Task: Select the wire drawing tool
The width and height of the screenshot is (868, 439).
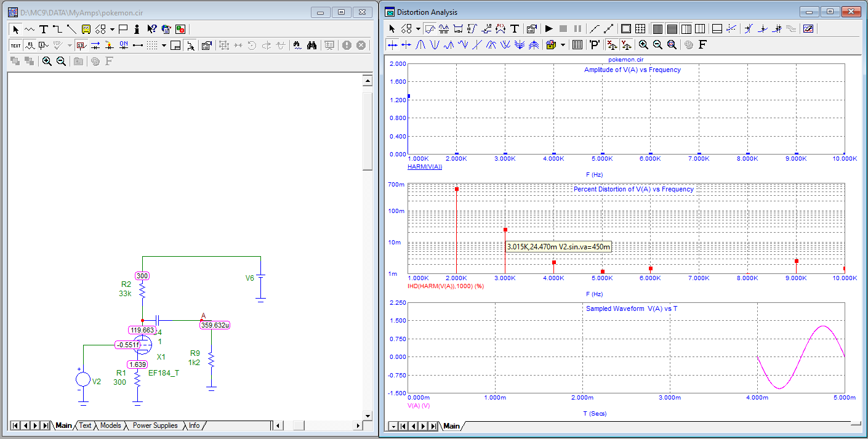Action: 57,29
